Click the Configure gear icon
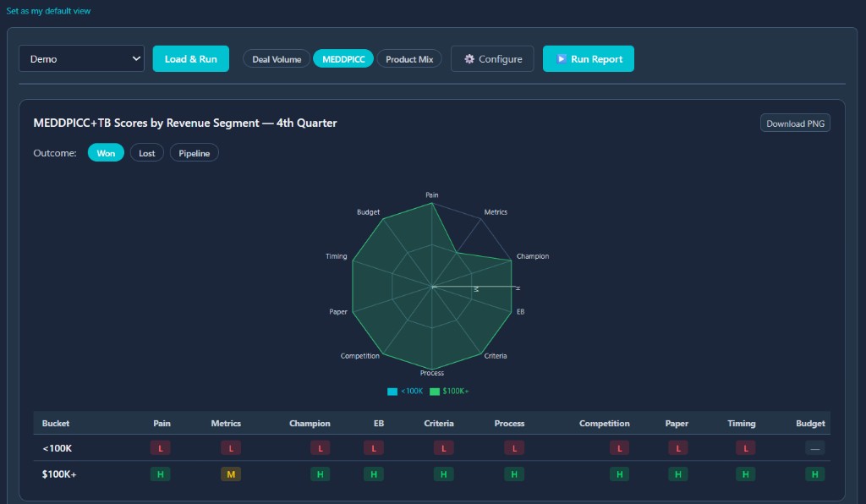 tap(469, 58)
